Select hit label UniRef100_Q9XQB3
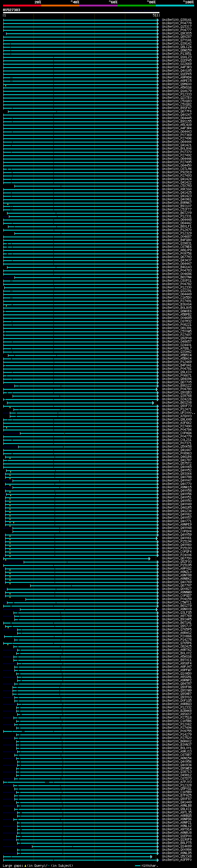197x868 pixels. (176, 392)
